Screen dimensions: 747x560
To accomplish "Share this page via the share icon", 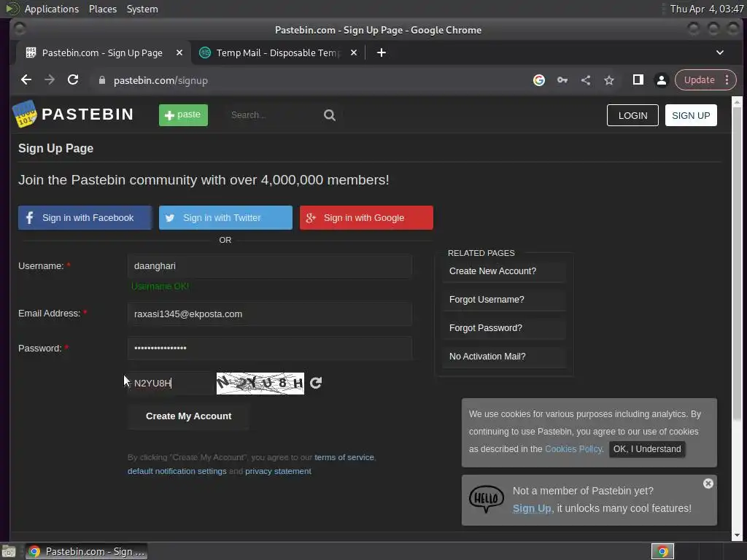I will point(586,80).
